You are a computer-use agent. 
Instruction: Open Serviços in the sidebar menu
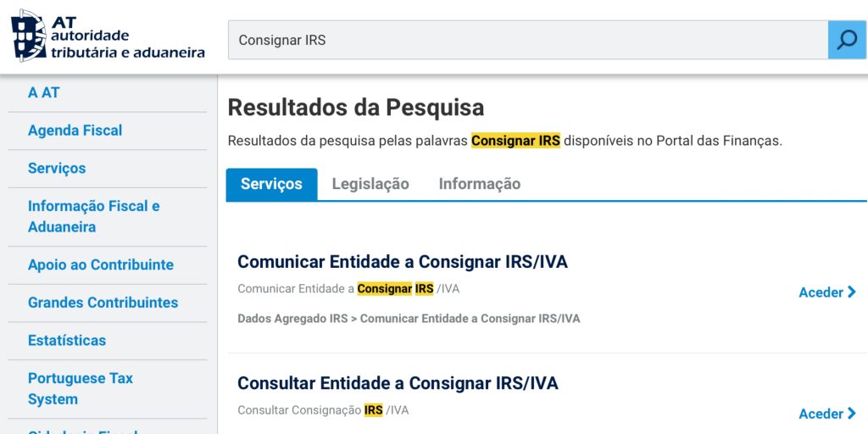(x=57, y=168)
